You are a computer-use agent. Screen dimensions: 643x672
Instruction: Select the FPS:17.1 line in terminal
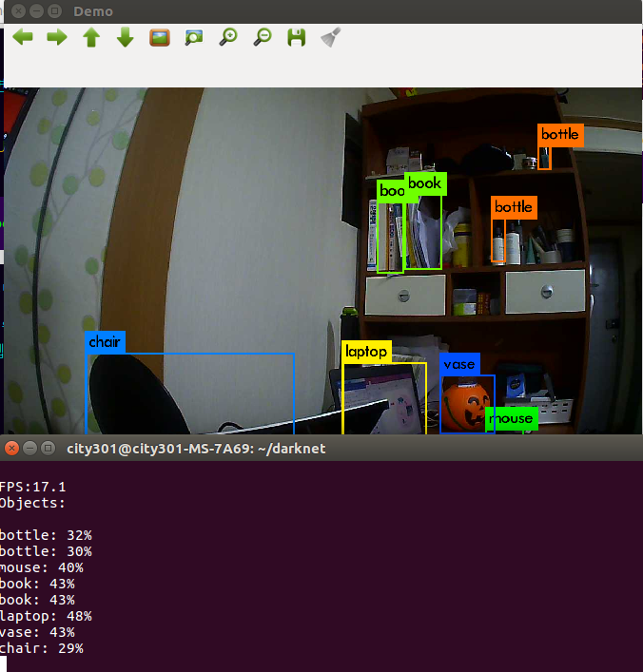(32, 487)
